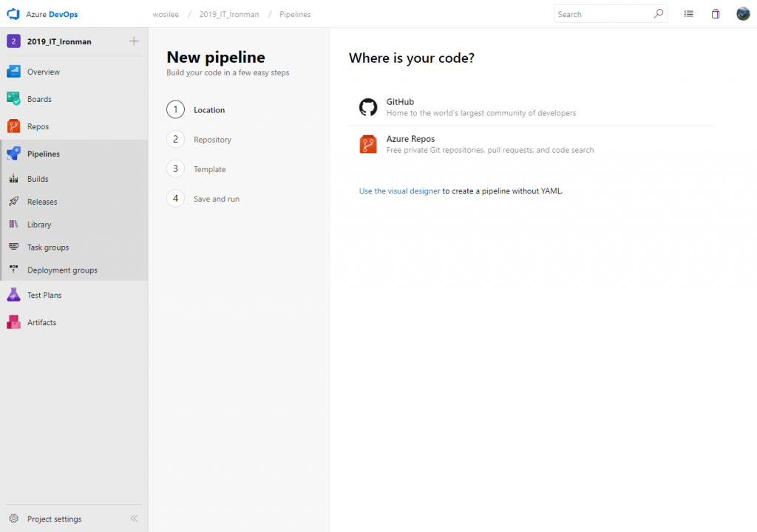Open the user profile avatar
Viewport: 757px width, 532px height.
pyautogui.click(x=743, y=14)
